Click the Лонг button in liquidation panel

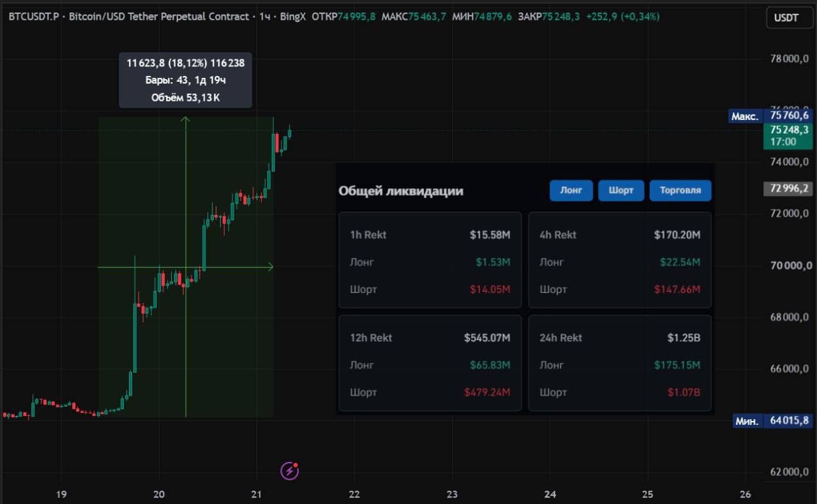pyautogui.click(x=571, y=190)
